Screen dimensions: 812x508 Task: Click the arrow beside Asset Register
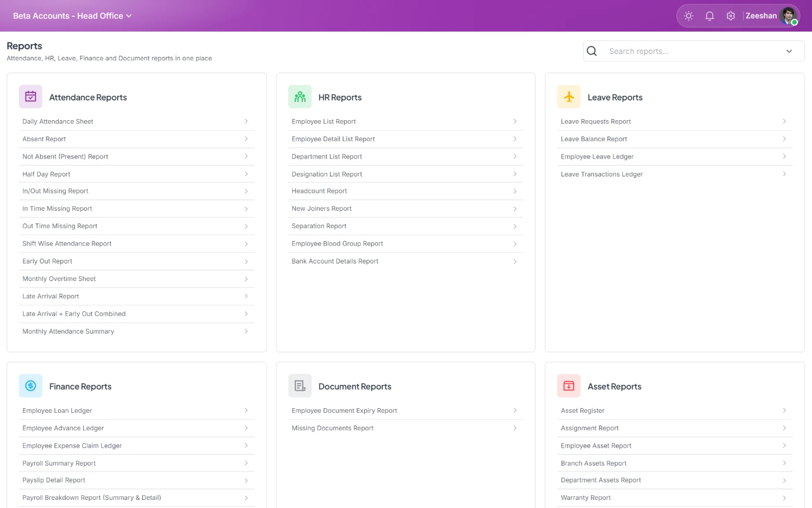784,410
